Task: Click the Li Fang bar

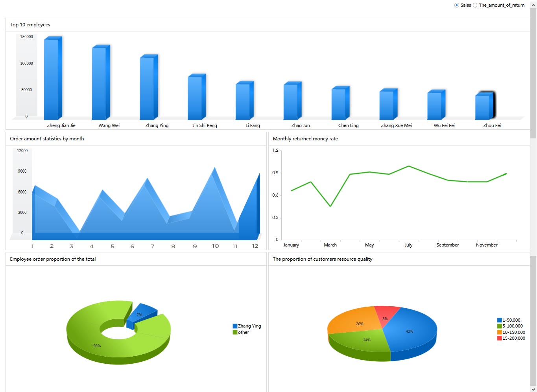Action: pos(245,100)
